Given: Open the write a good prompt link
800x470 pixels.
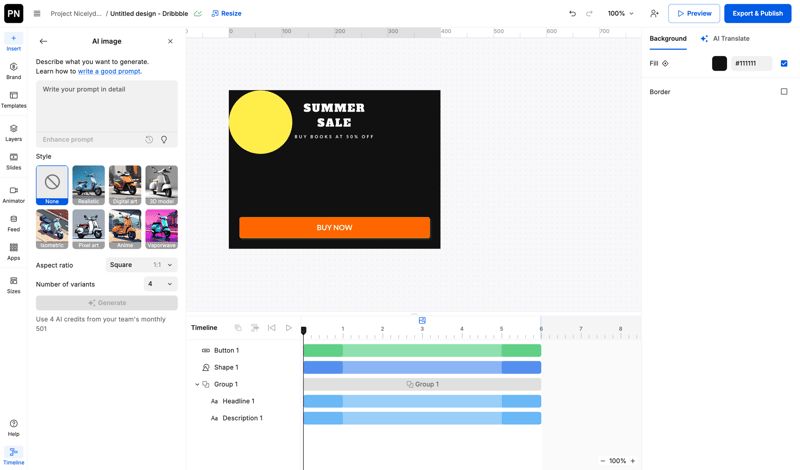Looking at the screenshot, I should 109,71.
